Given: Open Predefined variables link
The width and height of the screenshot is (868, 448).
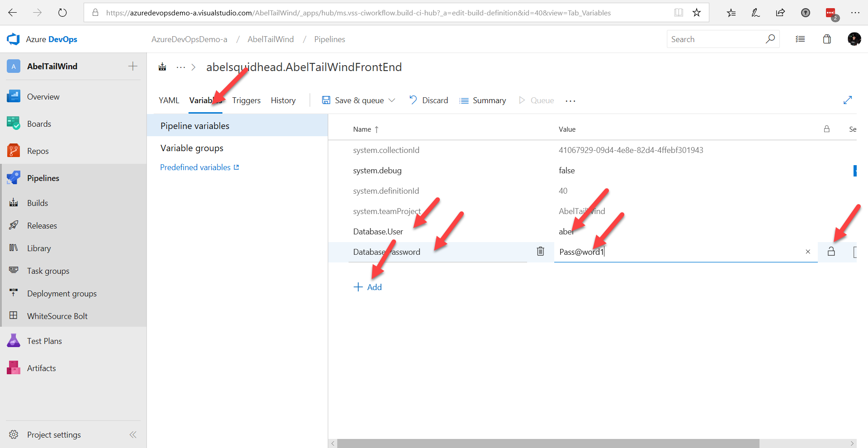Looking at the screenshot, I should point(199,167).
